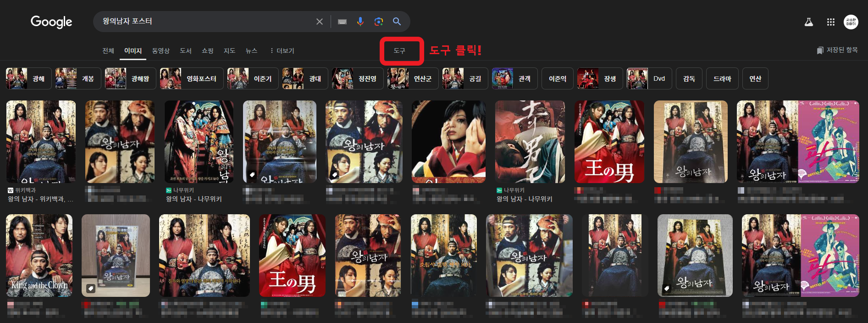Screen dimensions: 868x323
Task: Click the 도구 tools button
Action: [x=399, y=50]
